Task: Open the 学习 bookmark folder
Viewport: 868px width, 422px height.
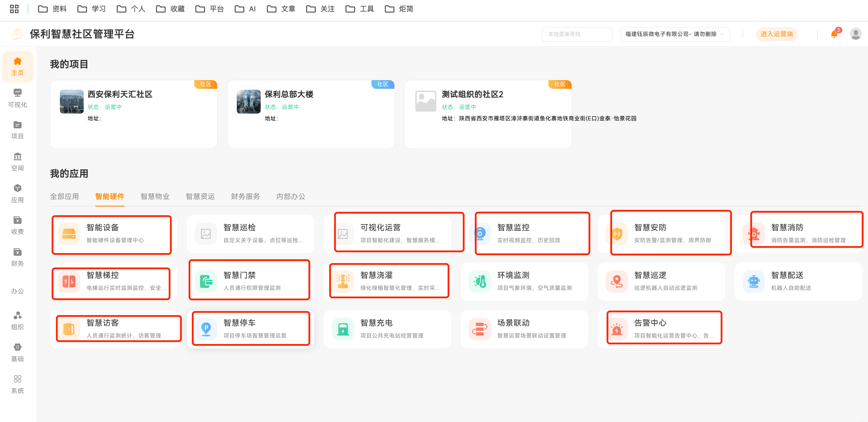Action: point(92,9)
